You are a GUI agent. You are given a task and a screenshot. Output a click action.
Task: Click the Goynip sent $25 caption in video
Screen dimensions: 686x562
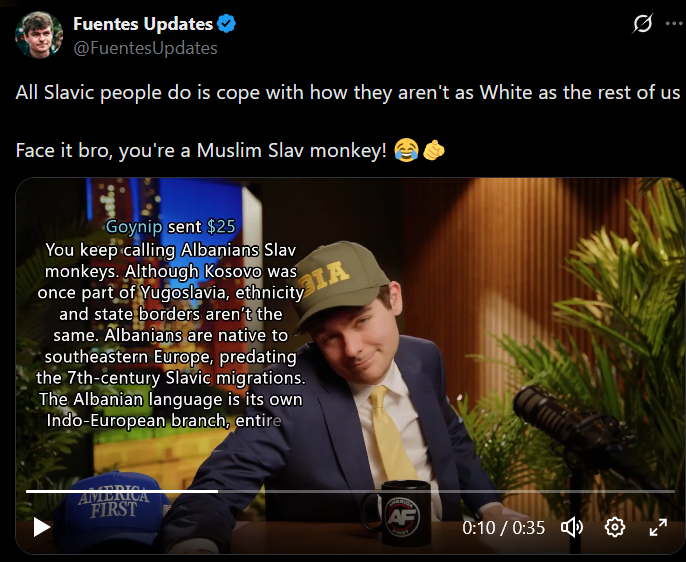click(171, 227)
